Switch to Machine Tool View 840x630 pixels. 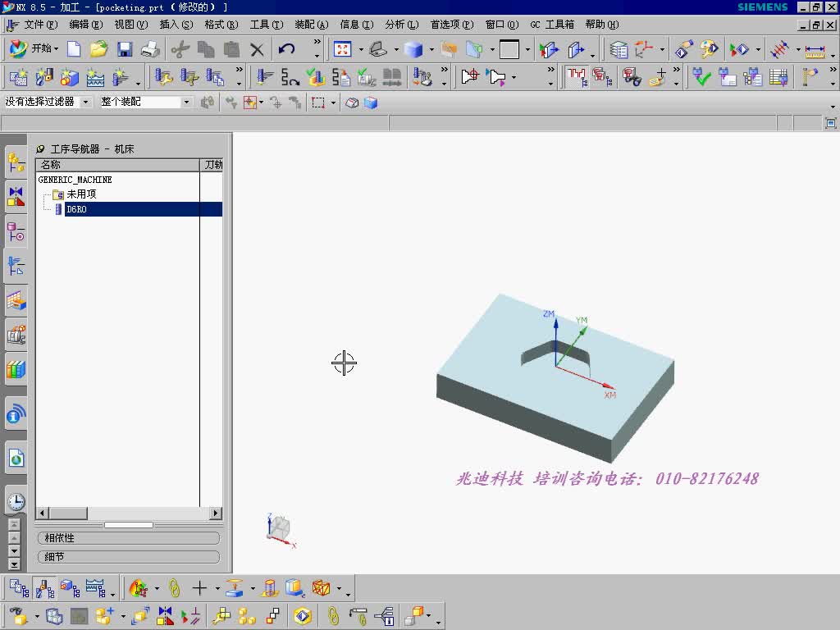(44, 588)
